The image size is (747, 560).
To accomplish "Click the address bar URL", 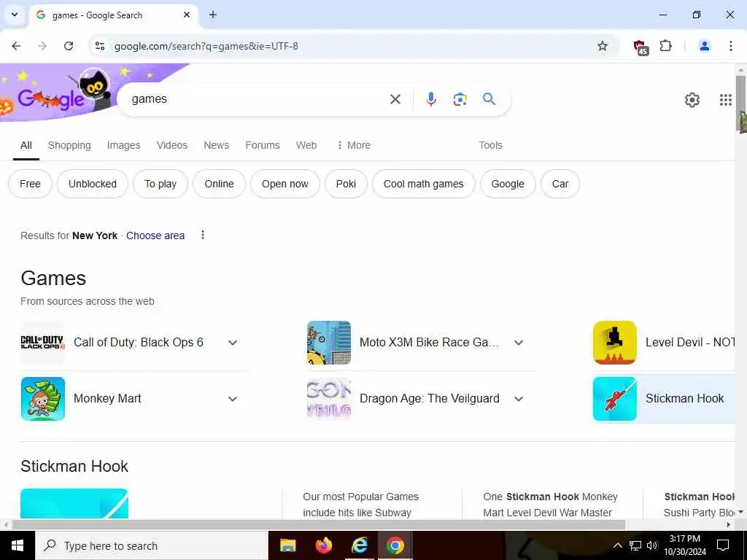I will pos(206,46).
